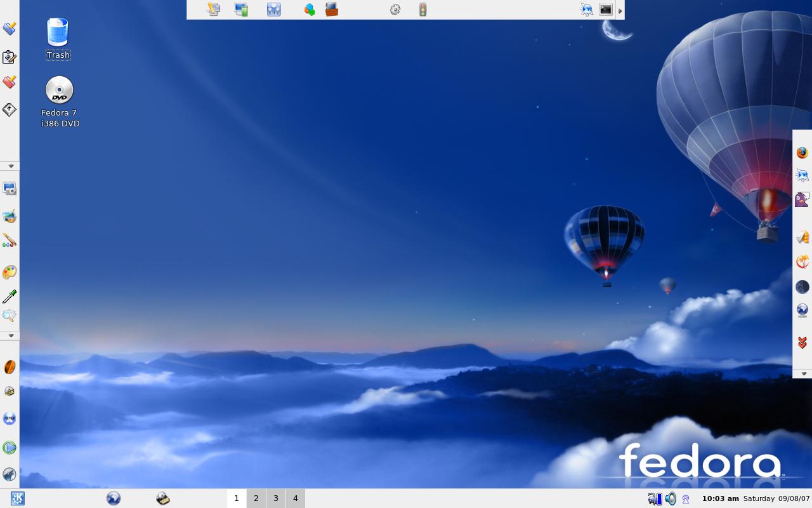Image resolution: width=812 pixels, height=508 pixels.
Task: Open the dark globe icon on right panel
Action: 802,287
